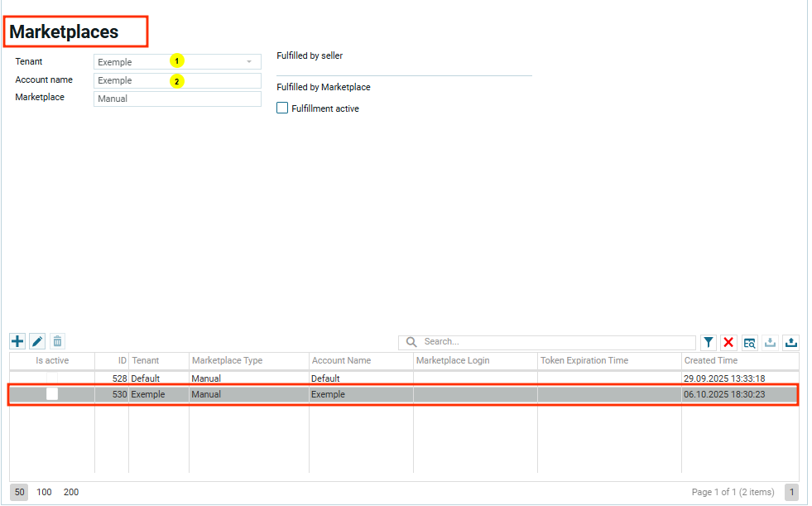
Task: Set page size to 200 items
Action: coord(71,492)
